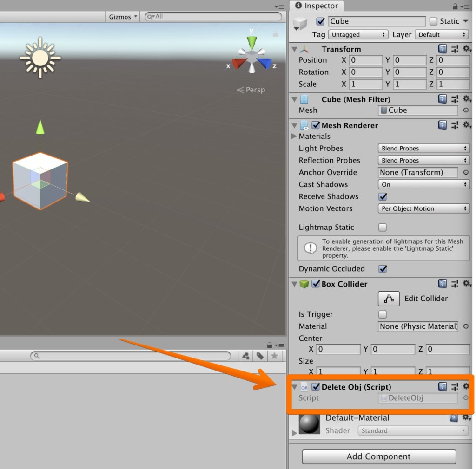This screenshot has width=476, height=469.
Task: Click the Edit Collider icon
Action: coord(389,299)
